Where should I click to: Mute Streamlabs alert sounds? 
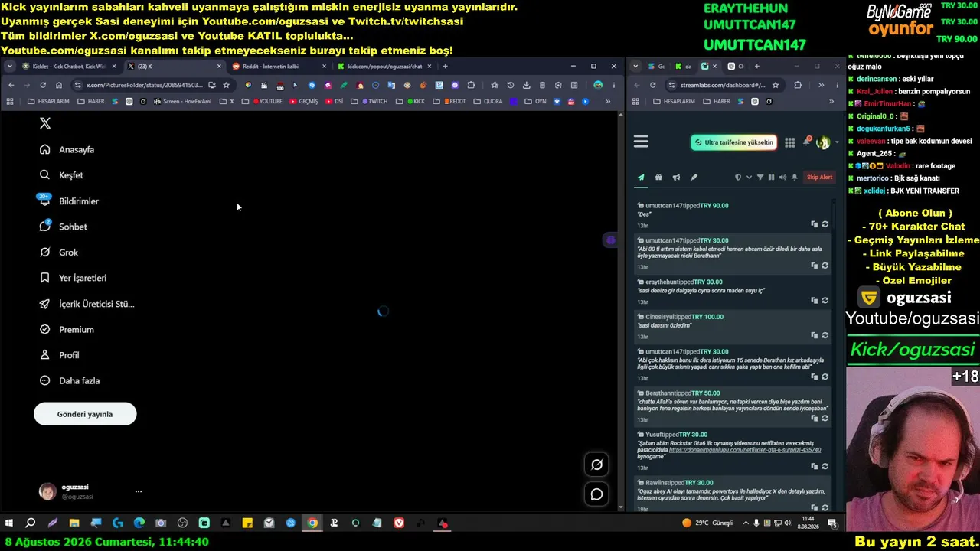[x=782, y=178]
